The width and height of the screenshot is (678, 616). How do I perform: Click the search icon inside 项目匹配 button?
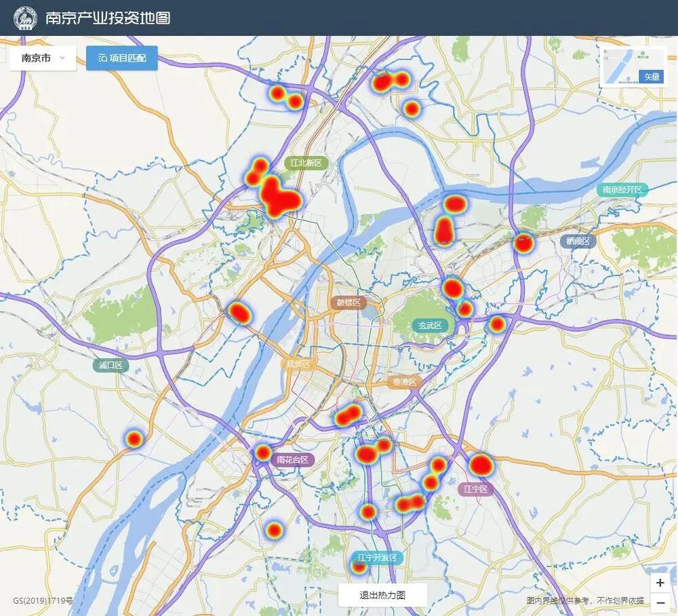pos(102,58)
